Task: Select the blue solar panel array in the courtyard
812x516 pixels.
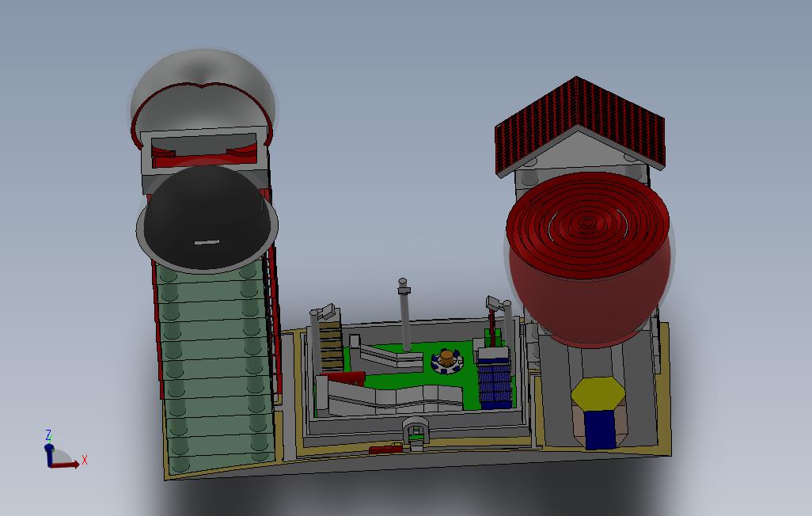Action: (x=495, y=383)
